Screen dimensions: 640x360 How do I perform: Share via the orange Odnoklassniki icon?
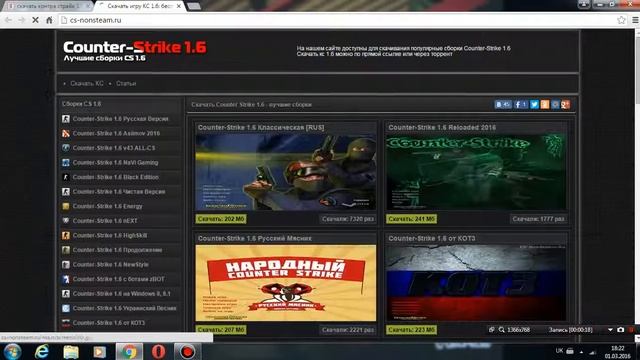click(x=545, y=104)
